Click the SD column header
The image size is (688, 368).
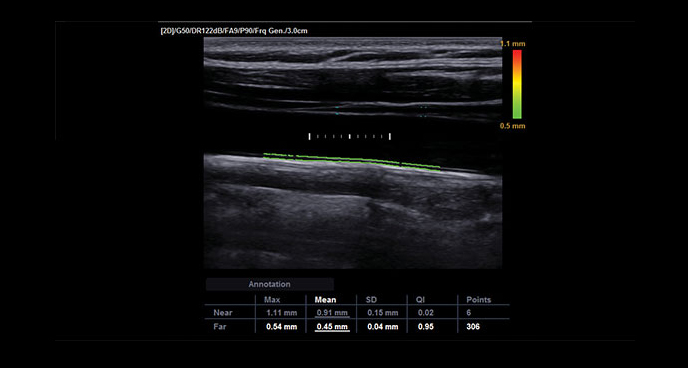[x=371, y=300]
